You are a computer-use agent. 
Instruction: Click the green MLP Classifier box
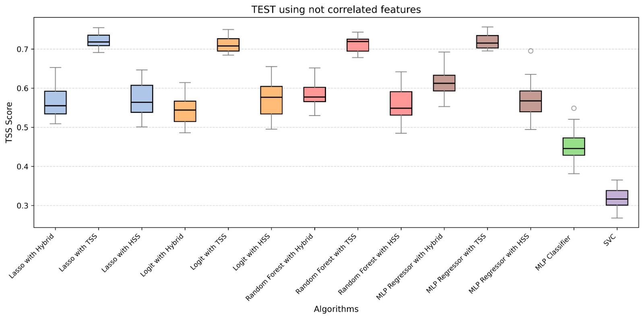574,146
